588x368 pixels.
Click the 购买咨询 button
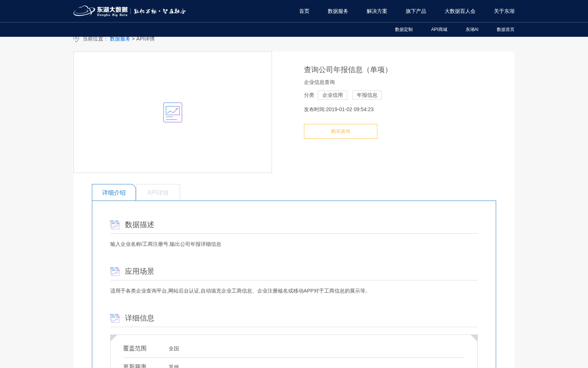[341, 131]
